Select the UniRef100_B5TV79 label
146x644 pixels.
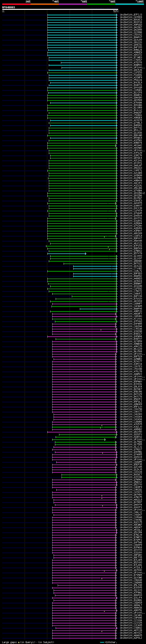click(131, 254)
